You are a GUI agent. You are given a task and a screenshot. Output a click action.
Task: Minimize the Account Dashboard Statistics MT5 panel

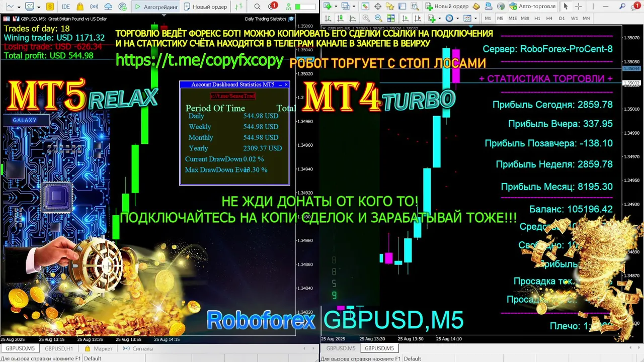click(x=280, y=84)
